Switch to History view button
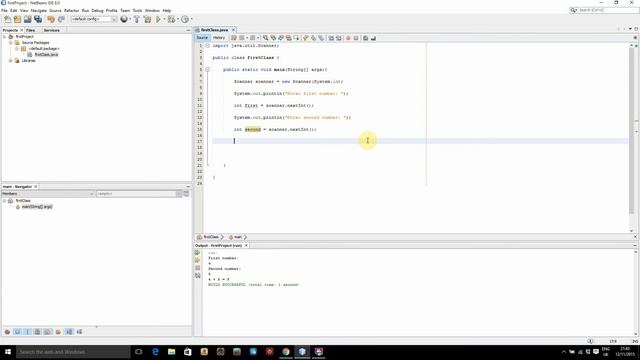This screenshot has width=640, height=360. tap(219, 38)
